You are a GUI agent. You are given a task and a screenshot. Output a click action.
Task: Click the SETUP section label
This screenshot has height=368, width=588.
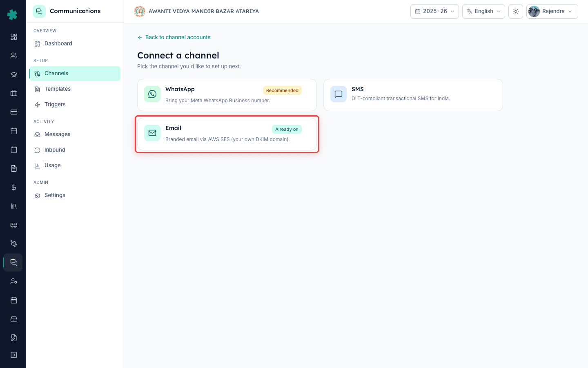(40, 61)
